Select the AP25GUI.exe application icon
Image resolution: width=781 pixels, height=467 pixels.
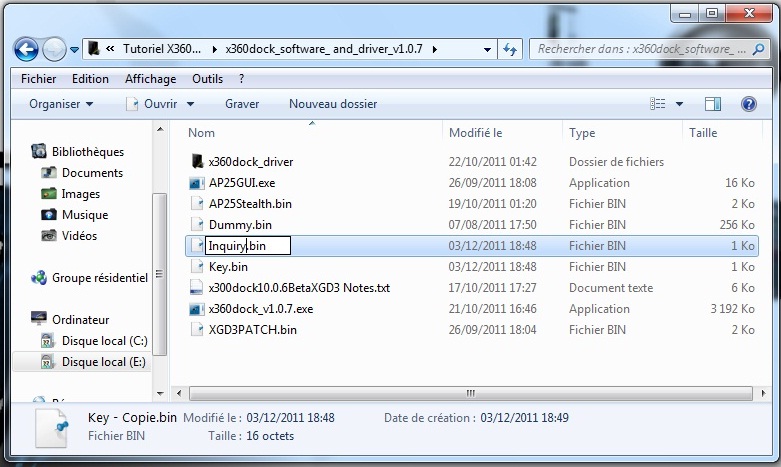[x=196, y=183]
